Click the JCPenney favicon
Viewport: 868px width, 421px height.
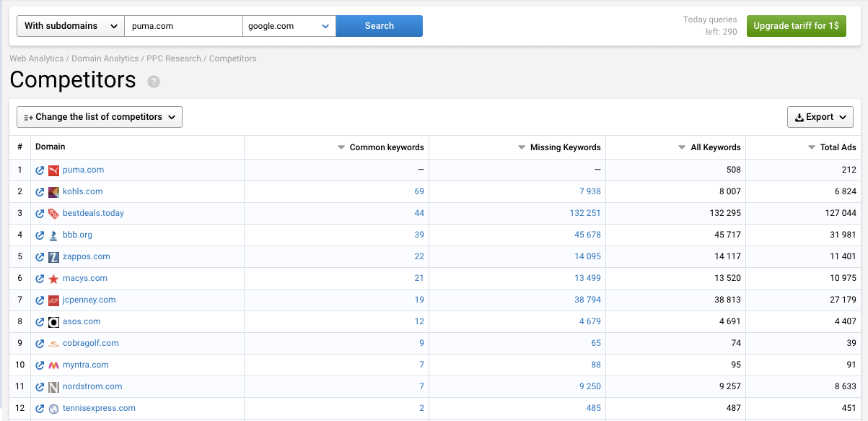[x=53, y=300]
